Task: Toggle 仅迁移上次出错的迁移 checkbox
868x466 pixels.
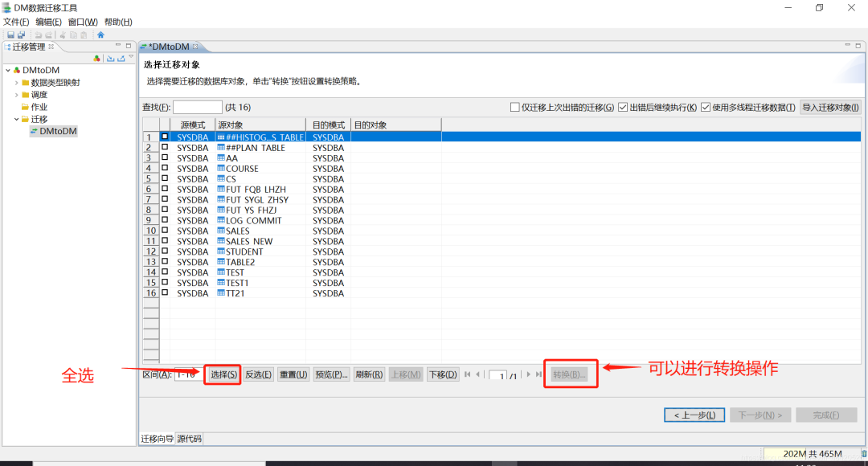Action: pos(515,107)
